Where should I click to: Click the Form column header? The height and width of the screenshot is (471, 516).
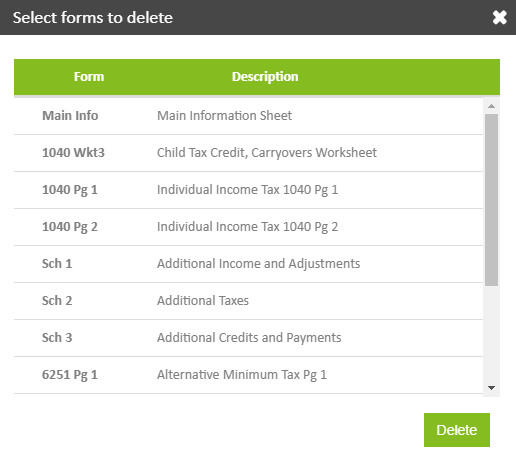89,77
